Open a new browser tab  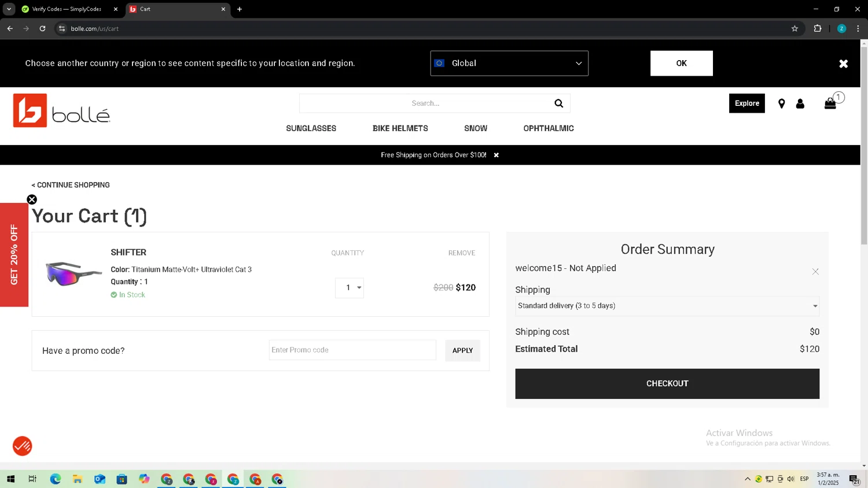click(240, 9)
